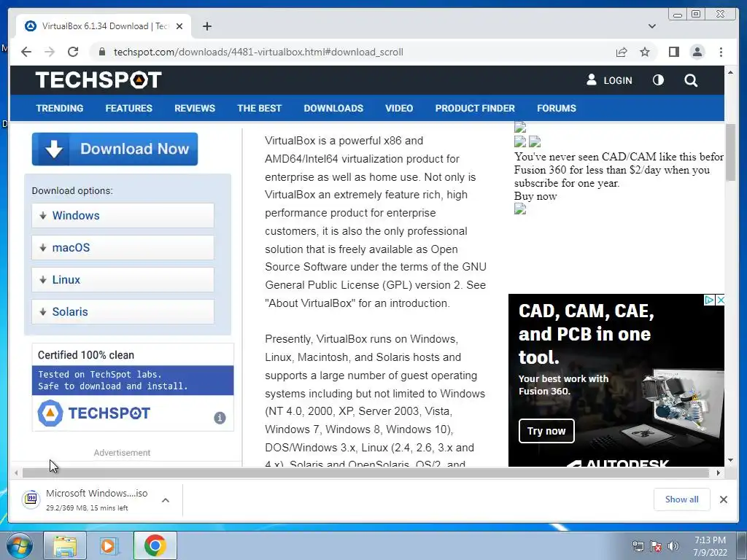Click the certification info icon

tap(220, 418)
